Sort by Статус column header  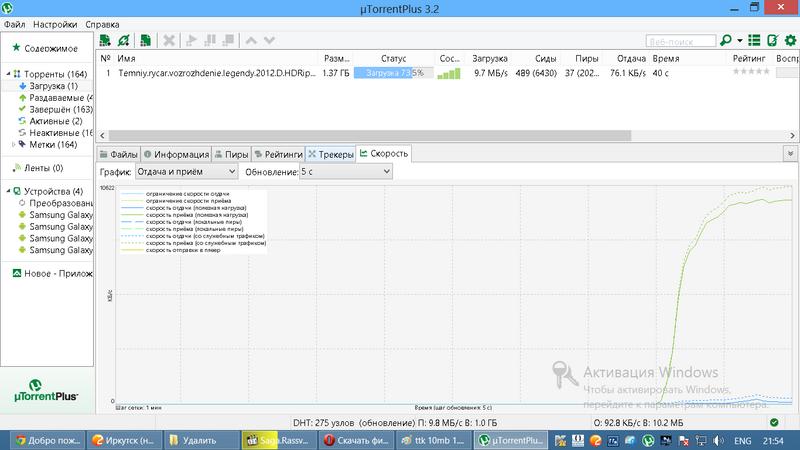(393, 59)
